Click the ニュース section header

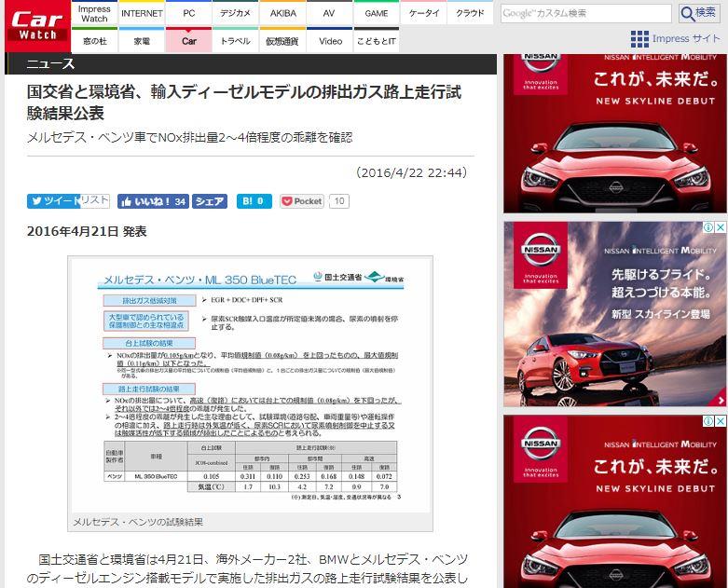click(x=50, y=63)
